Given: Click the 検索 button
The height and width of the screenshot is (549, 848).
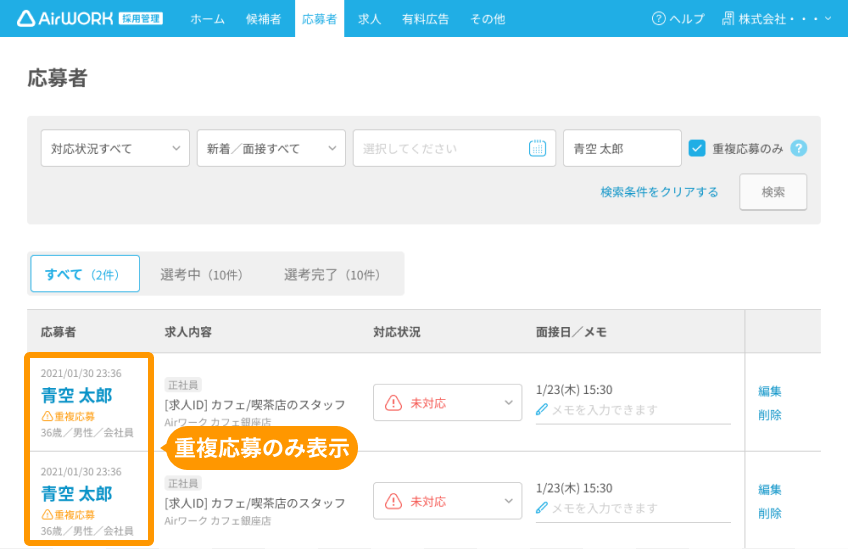Looking at the screenshot, I should pyautogui.click(x=773, y=191).
